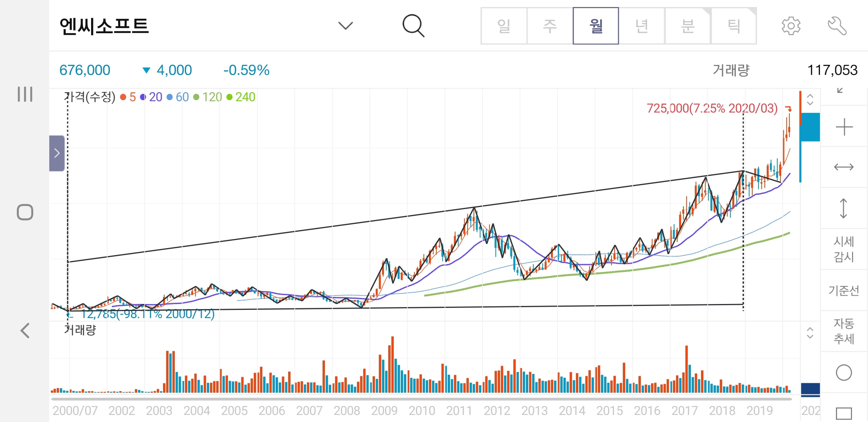
Task: Tap the blue price scale box
Action: point(810,127)
